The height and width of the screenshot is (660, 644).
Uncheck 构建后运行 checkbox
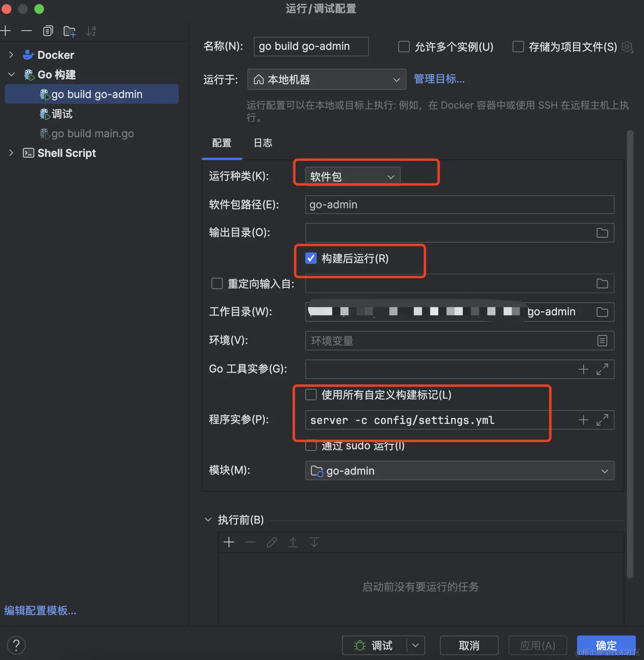pos(311,258)
